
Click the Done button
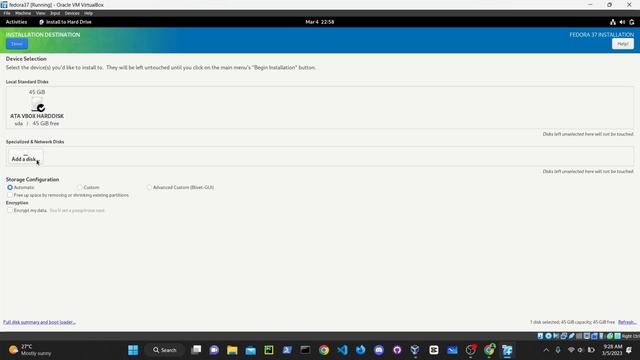(17, 44)
